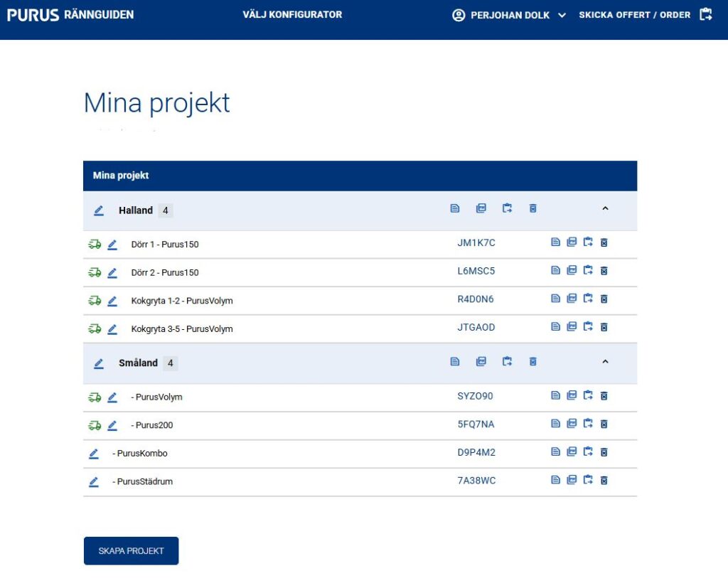This screenshot has height=578, width=728.
Task: Delete the entire Småland project
Action: tap(532, 362)
